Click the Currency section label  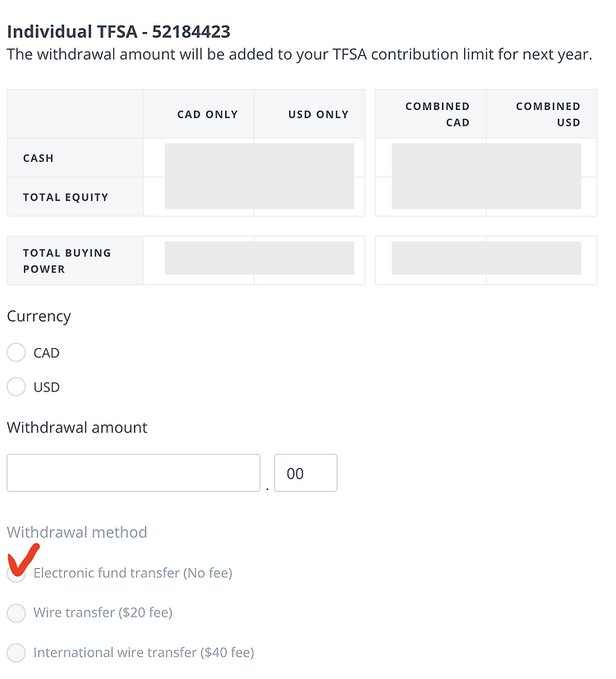tap(39, 317)
